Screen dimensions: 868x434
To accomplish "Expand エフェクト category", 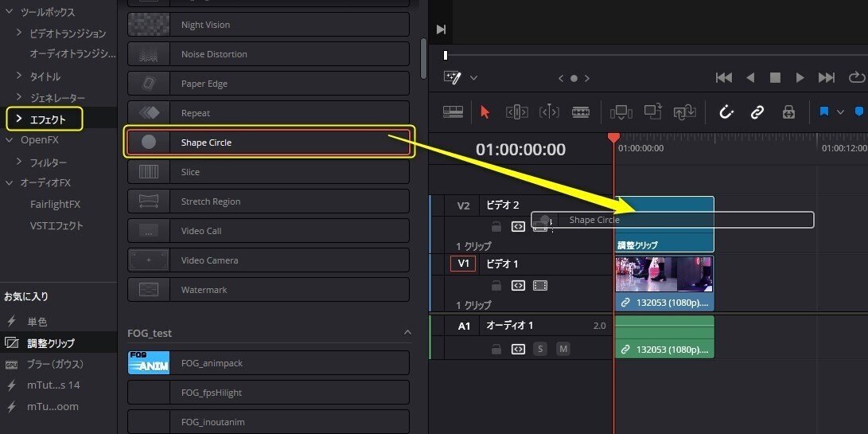I will [x=19, y=119].
